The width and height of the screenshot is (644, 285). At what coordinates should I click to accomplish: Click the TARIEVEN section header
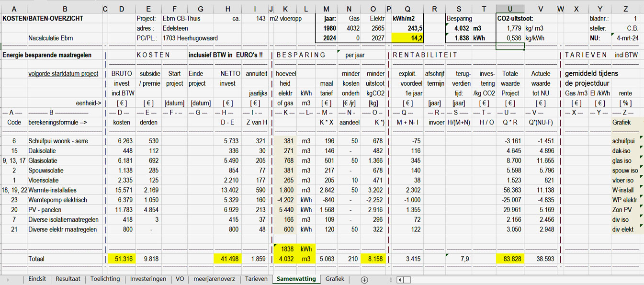[586, 55]
